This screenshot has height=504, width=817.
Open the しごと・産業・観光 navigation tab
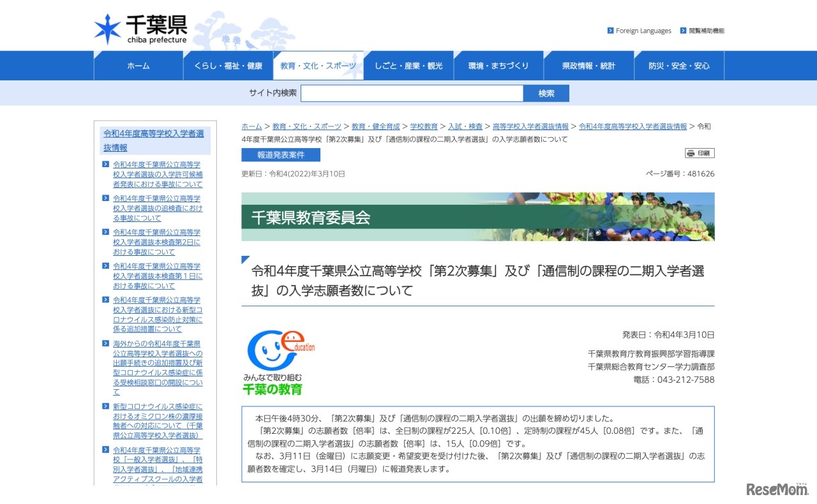coord(408,66)
